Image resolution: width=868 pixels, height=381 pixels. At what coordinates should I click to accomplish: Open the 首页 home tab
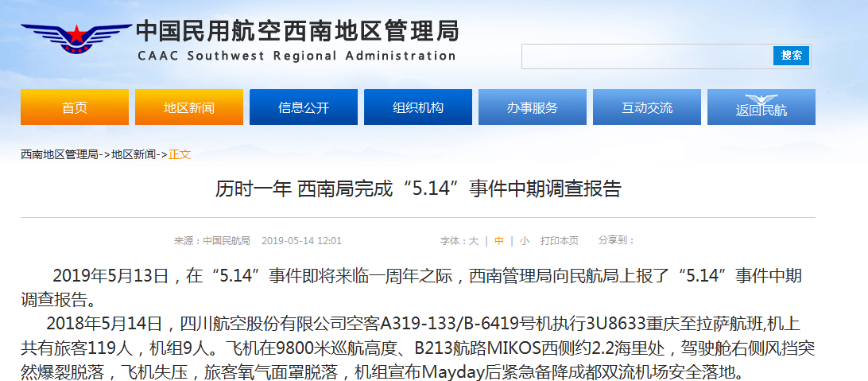(x=75, y=107)
